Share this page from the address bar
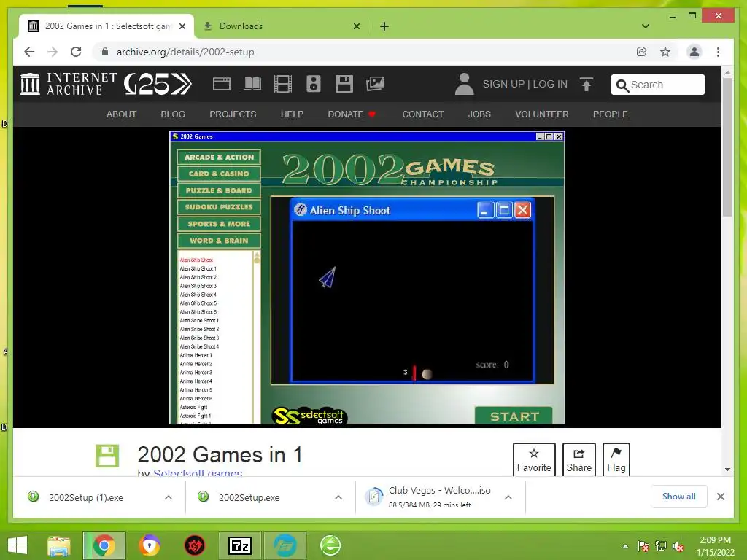747x560 pixels. coord(642,52)
